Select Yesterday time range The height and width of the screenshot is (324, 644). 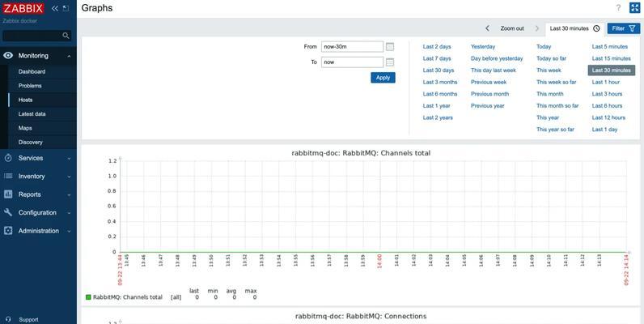(x=483, y=46)
